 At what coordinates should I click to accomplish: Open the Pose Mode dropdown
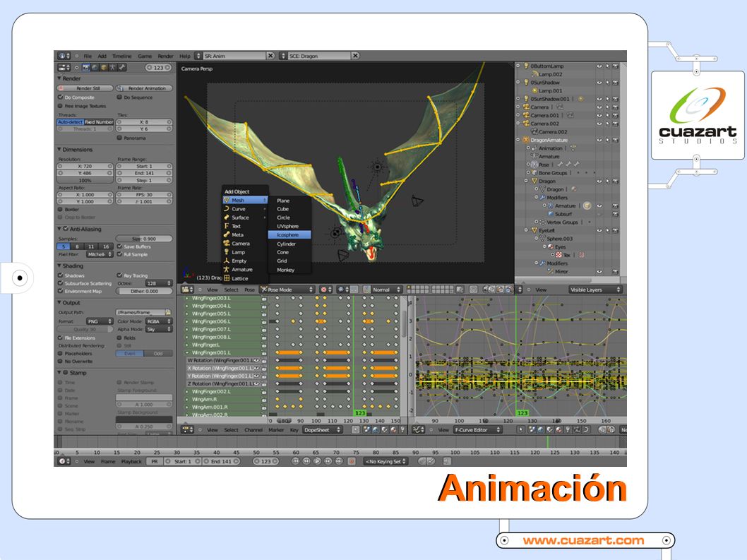(x=287, y=290)
